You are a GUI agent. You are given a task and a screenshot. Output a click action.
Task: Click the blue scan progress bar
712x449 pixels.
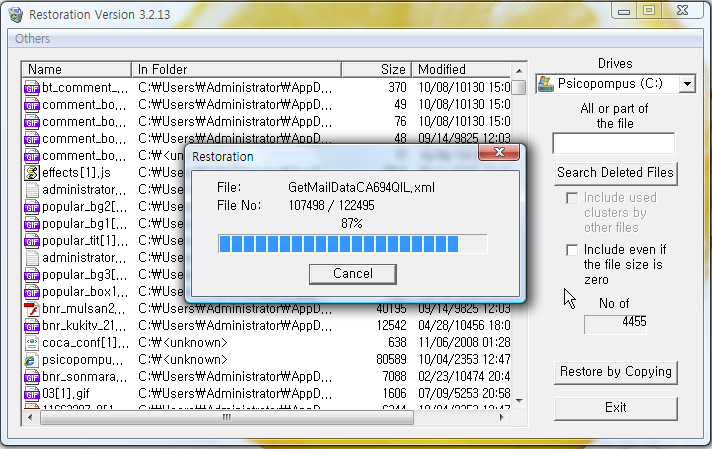[353, 244]
